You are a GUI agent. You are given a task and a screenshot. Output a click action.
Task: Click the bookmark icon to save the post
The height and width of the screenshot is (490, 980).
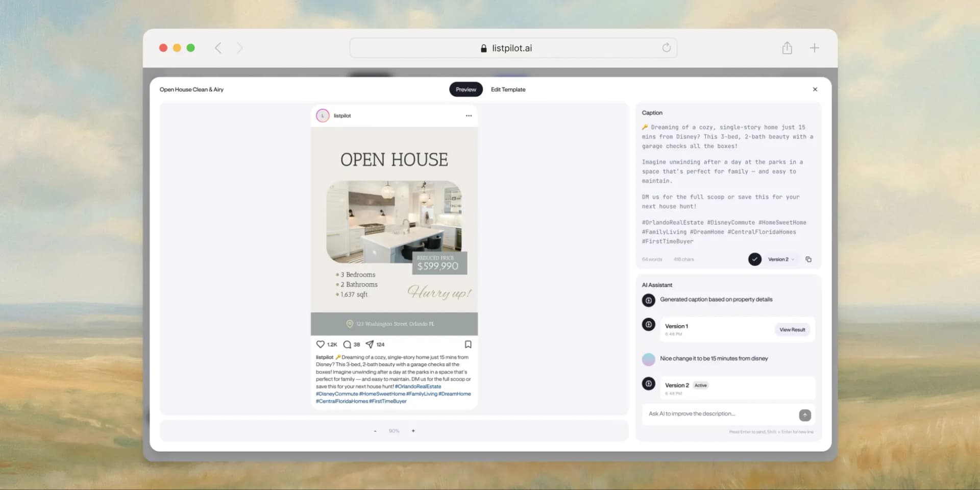coord(469,344)
